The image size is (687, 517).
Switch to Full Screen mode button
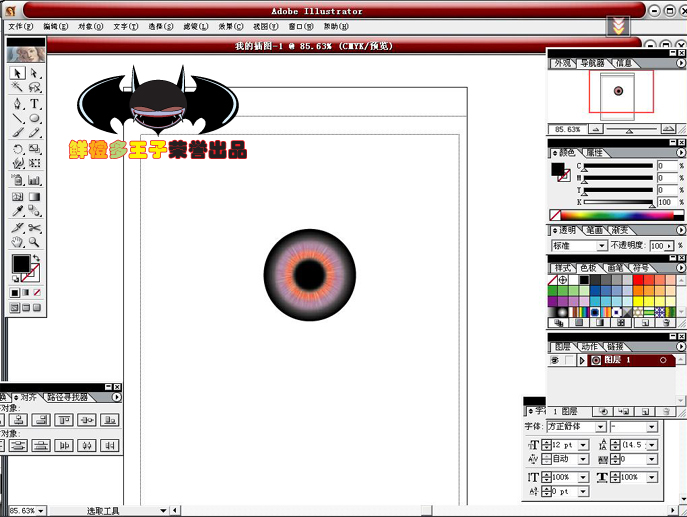37,308
